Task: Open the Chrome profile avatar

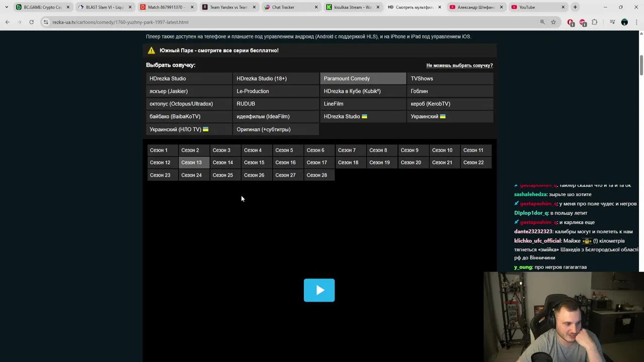Action: tap(624, 22)
